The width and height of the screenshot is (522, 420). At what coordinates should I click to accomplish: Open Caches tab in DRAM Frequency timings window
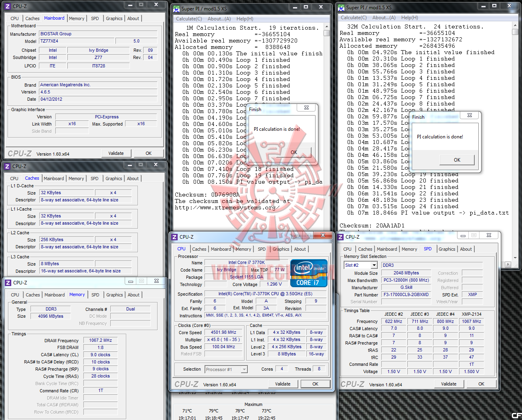[33, 295]
